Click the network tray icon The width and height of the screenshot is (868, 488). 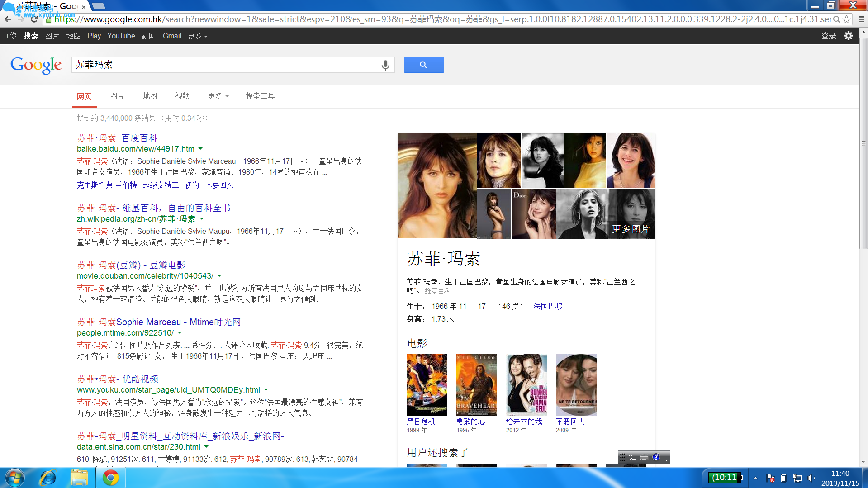(797, 478)
